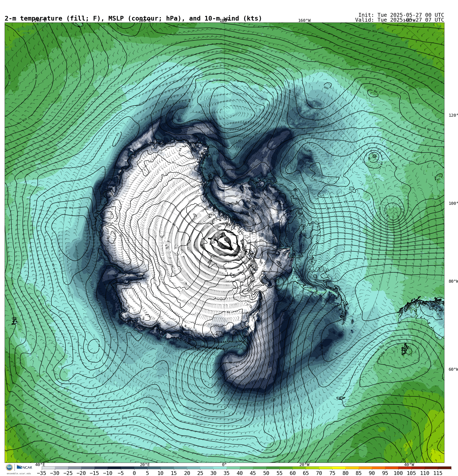The height and width of the screenshot is (476, 458).
Task: Click the '80°W' longitude label on right edge
Action: [x=453, y=281]
